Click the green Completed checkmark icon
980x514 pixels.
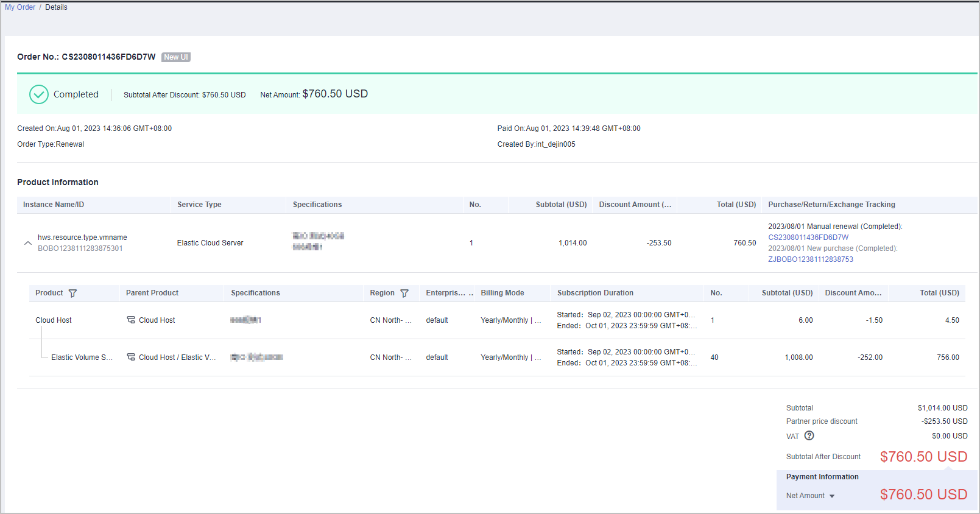click(39, 94)
